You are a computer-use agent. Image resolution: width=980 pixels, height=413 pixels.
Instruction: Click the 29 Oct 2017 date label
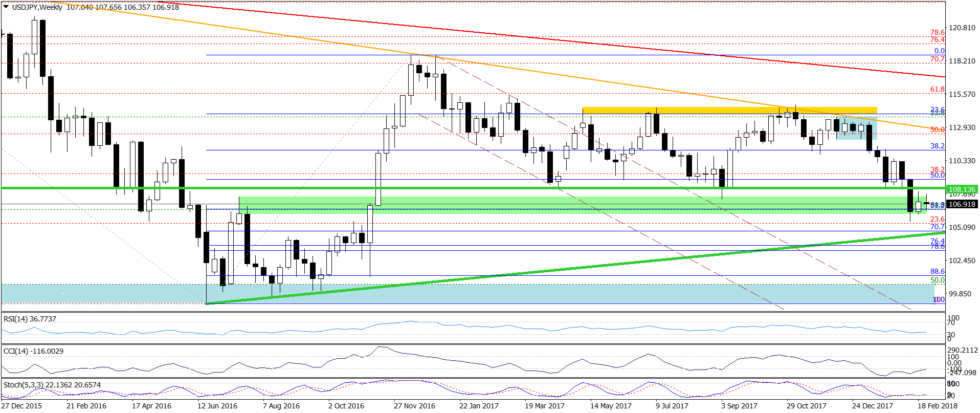807,406
